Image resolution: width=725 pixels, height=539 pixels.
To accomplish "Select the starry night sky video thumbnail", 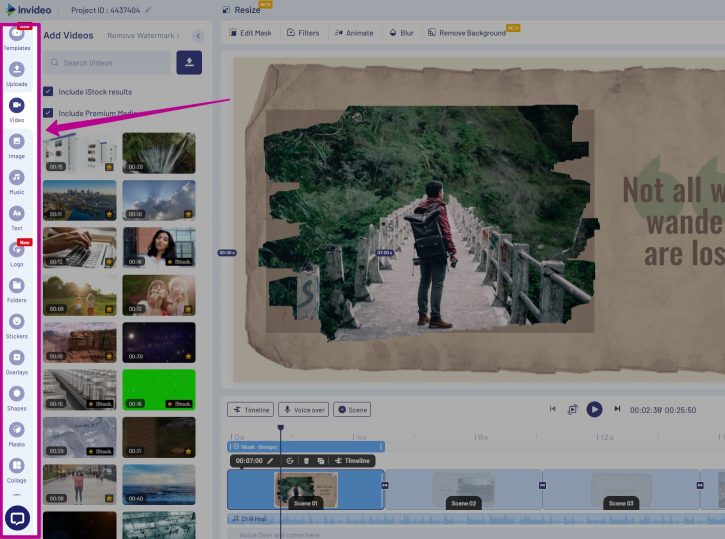I will click(159, 342).
